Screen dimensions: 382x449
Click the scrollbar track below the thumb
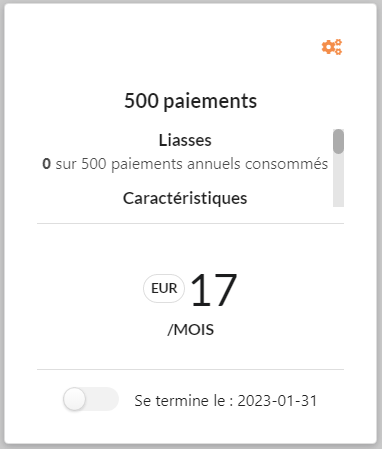(338, 180)
